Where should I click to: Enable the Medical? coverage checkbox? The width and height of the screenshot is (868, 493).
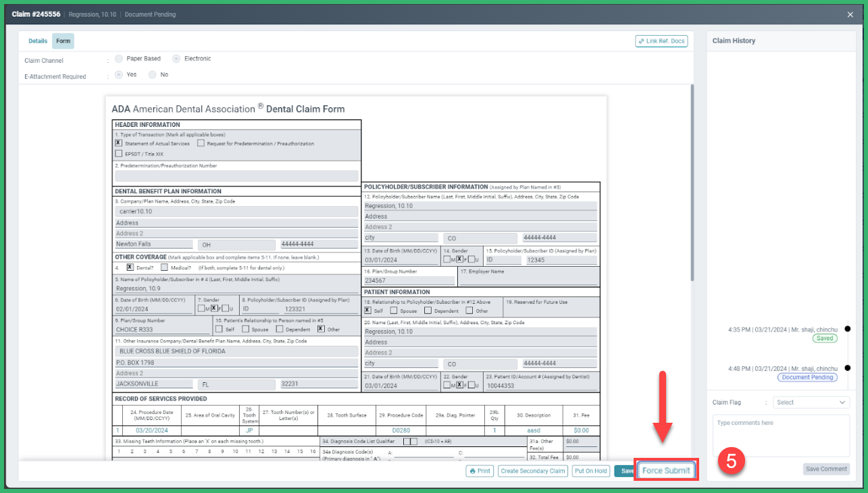click(x=165, y=267)
